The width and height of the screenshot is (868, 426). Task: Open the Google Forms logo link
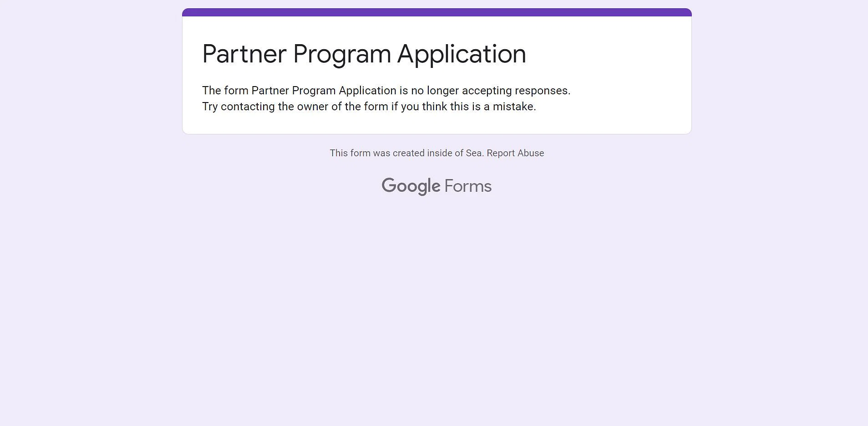pyautogui.click(x=437, y=186)
